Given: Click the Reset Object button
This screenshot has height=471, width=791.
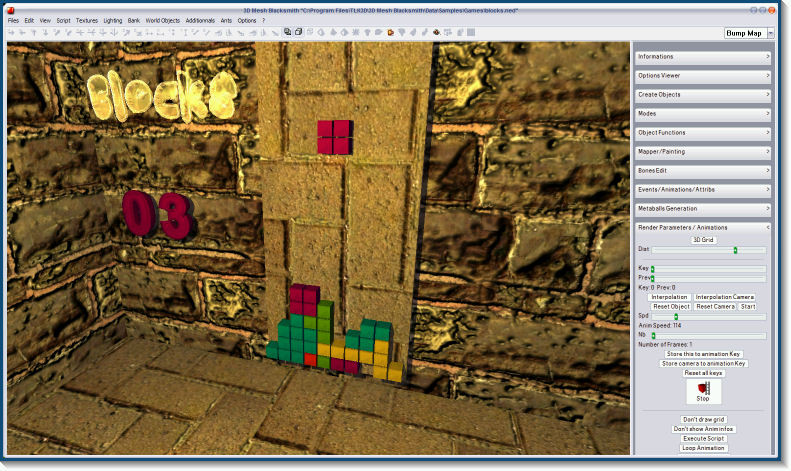Looking at the screenshot, I should pyautogui.click(x=671, y=307).
